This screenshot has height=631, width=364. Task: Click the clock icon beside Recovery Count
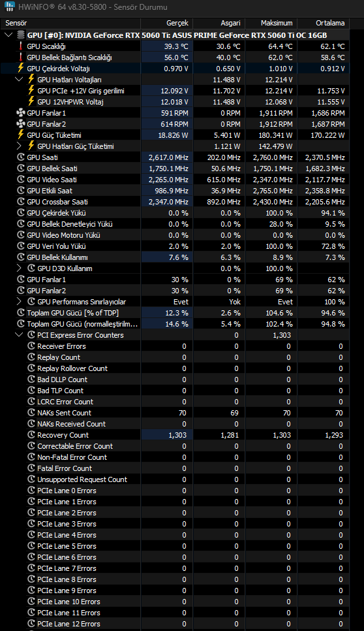pos(31,435)
